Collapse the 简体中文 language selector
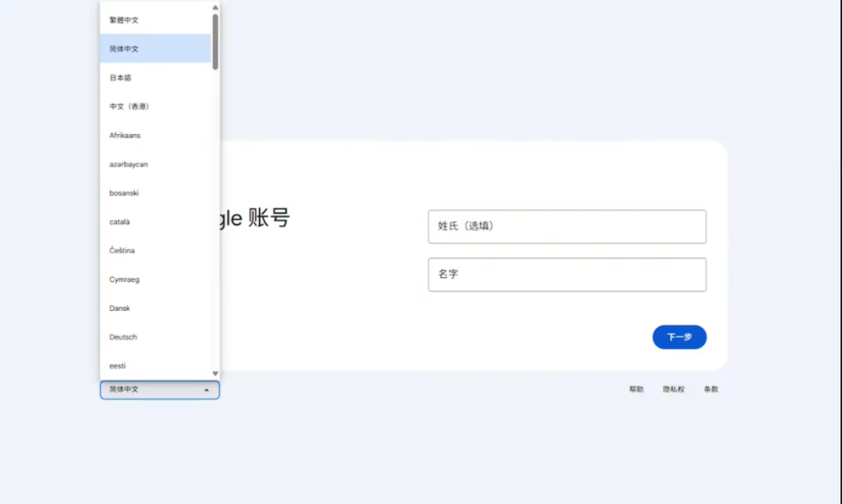Image resolution: width=842 pixels, height=504 pixels. coord(160,390)
